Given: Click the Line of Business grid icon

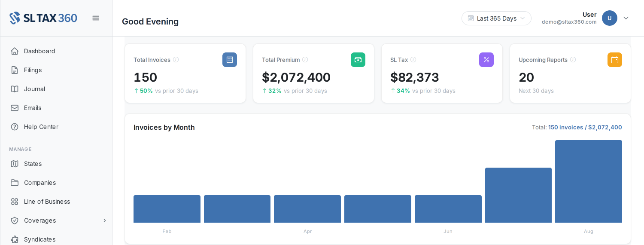Looking at the screenshot, I should pos(15,202).
